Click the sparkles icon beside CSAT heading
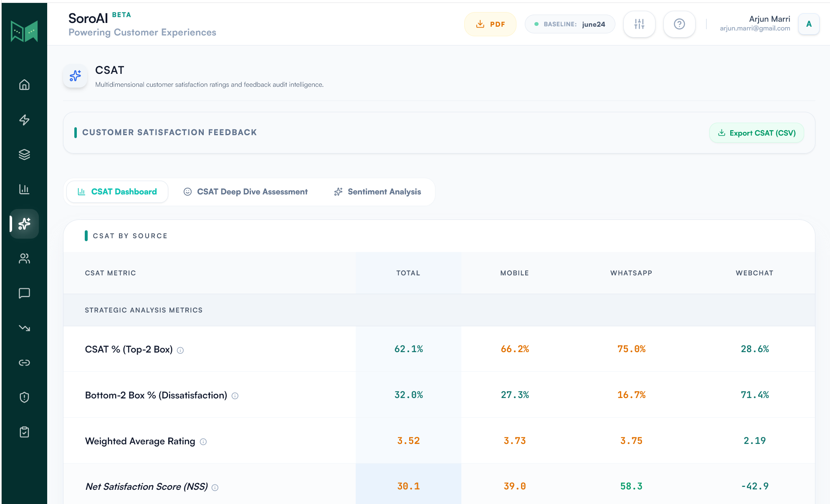Viewport: 830px width, 504px height. coord(75,76)
